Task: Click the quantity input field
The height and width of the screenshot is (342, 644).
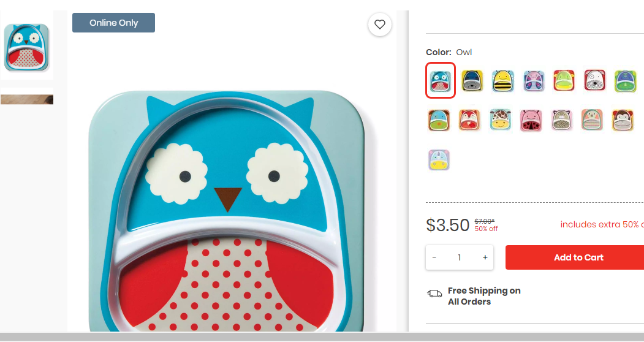Action: point(459,257)
